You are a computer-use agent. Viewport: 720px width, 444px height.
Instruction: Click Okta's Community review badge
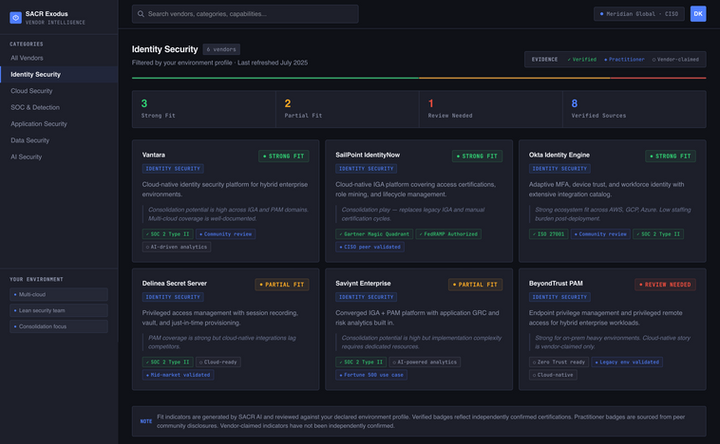point(601,234)
